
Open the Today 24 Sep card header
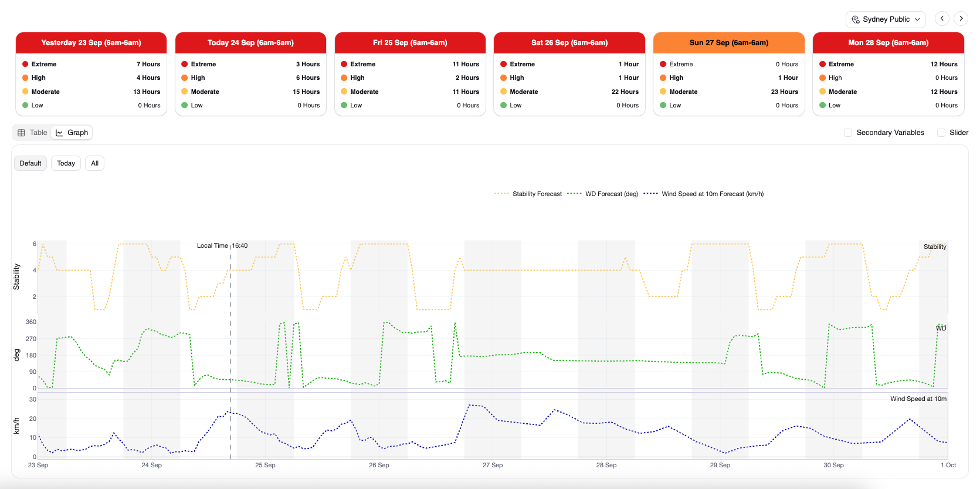point(250,43)
